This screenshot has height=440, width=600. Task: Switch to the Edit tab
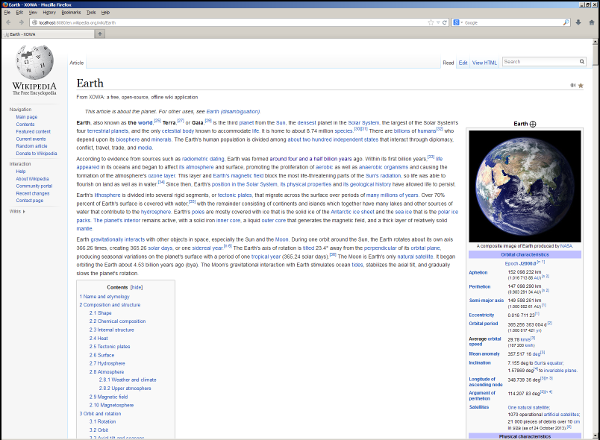(x=463, y=62)
